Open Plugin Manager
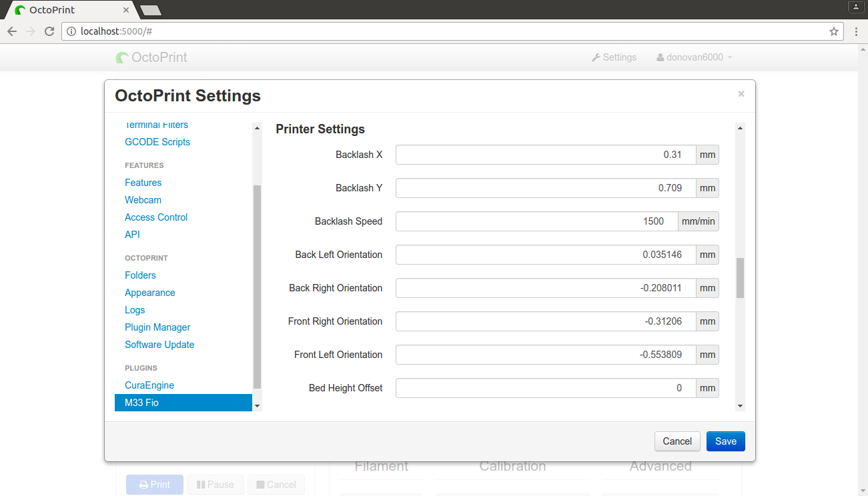Screen dimensions: 868x496 (157, 327)
